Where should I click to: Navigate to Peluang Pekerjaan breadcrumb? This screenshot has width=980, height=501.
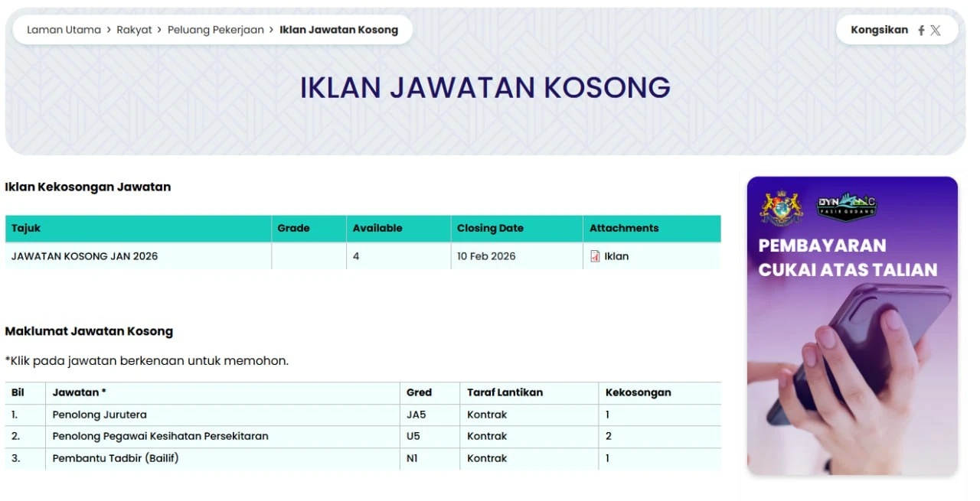coord(215,30)
